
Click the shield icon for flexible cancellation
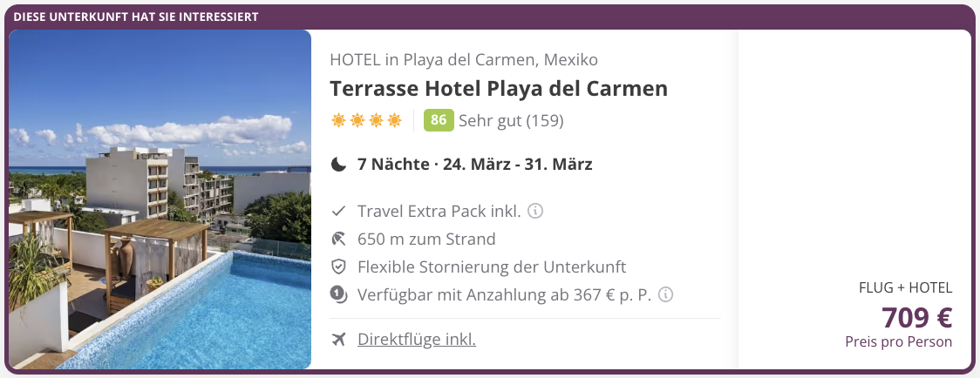340,267
